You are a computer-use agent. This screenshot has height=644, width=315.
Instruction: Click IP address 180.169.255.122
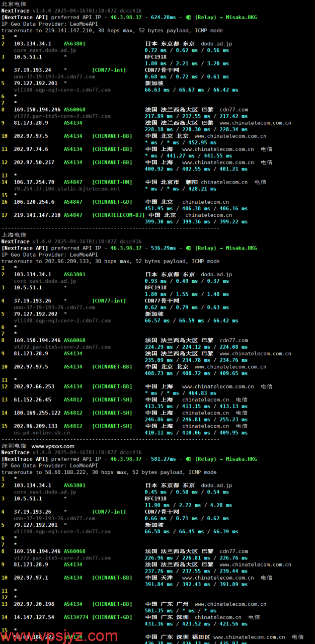click(x=37, y=413)
